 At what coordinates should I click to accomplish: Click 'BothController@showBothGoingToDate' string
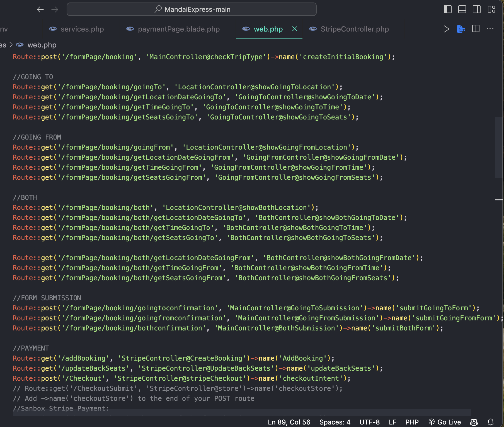[327, 218]
